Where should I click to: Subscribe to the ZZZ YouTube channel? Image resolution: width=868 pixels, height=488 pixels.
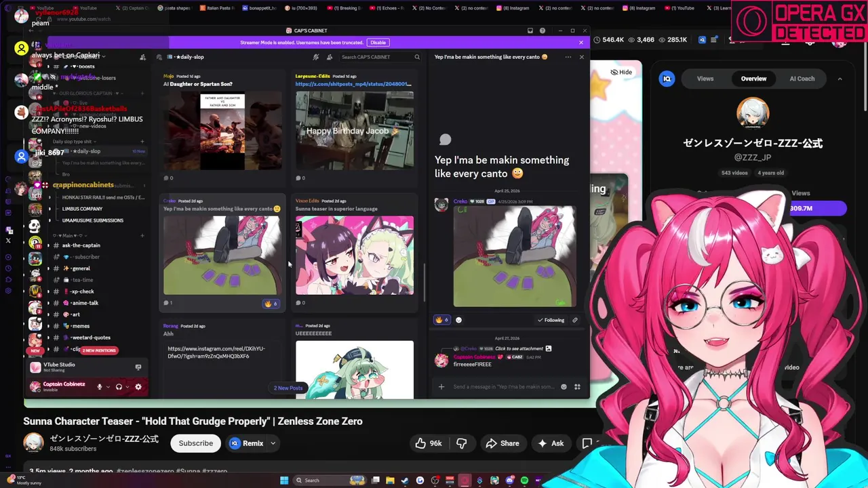coord(196,443)
